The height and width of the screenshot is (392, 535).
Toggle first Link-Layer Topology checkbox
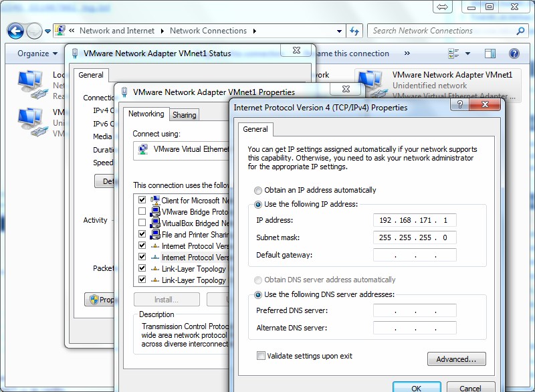[x=142, y=268]
